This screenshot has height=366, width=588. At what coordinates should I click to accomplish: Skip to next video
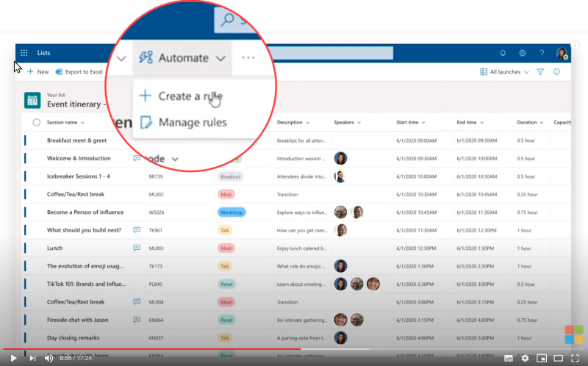(32, 358)
